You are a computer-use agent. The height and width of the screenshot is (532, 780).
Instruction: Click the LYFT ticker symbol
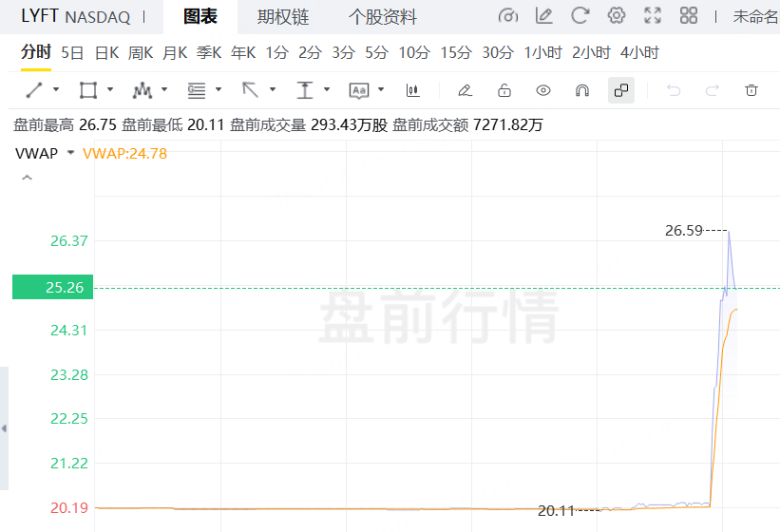coord(40,16)
